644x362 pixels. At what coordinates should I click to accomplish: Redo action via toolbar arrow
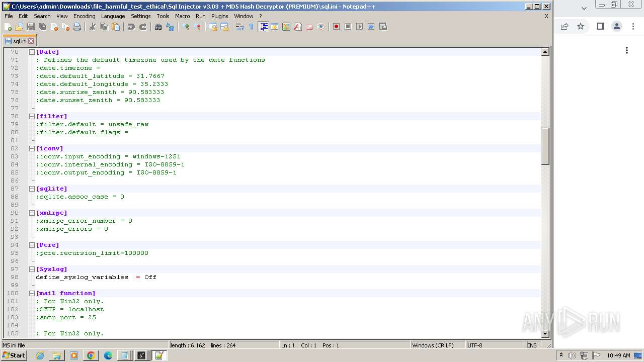(x=143, y=27)
